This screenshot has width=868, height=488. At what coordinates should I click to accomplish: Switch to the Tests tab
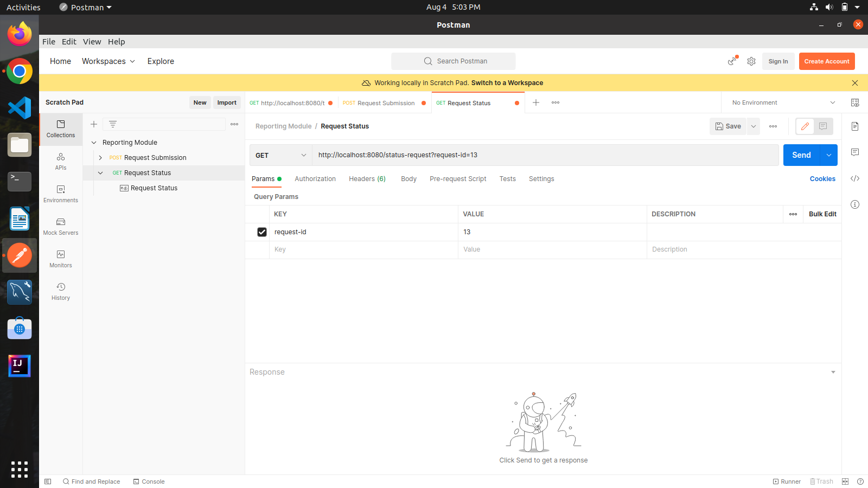(x=508, y=179)
